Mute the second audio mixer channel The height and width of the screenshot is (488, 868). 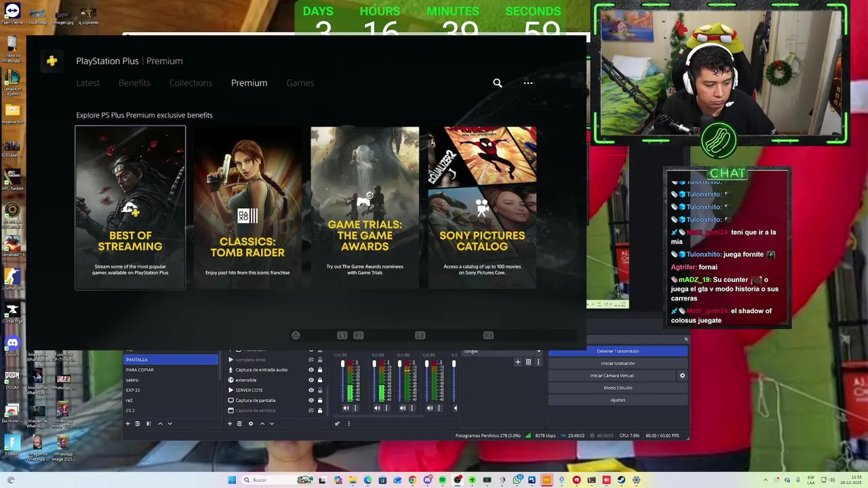377,408
